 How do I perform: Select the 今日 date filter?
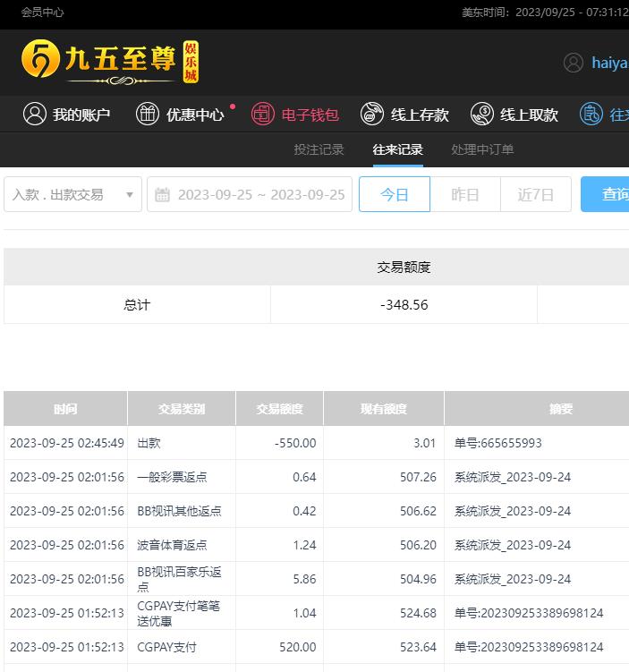(395, 194)
